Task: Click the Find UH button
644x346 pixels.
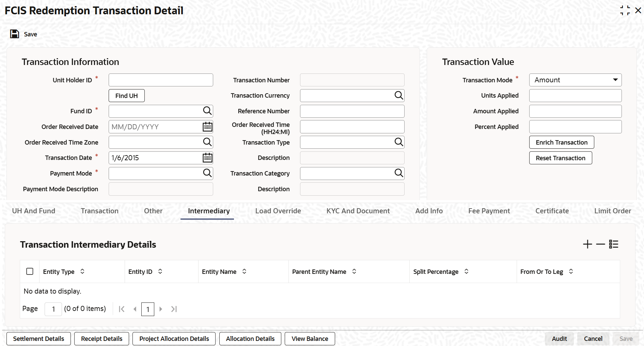Action: [127, 96]
